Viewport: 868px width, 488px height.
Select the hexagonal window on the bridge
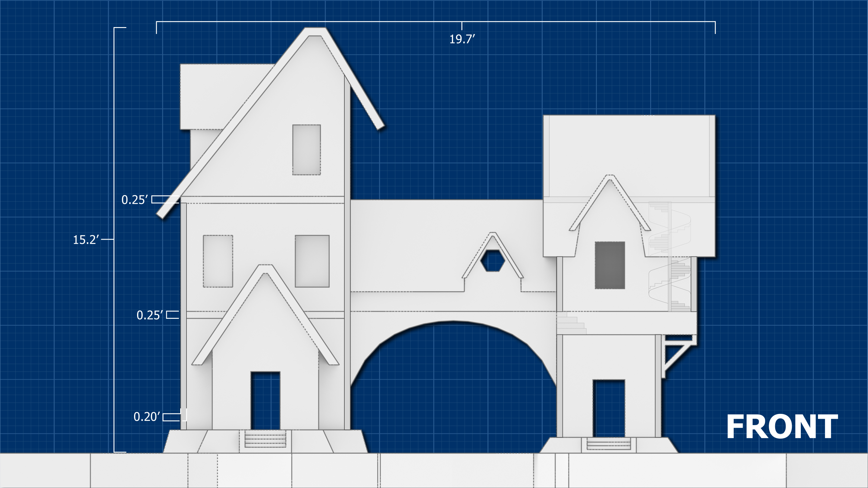(x=493, y=261)
